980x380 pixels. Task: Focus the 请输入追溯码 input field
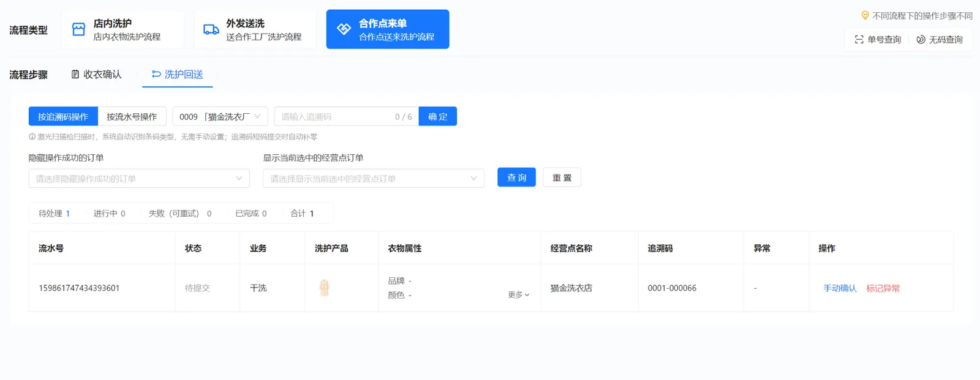pos(346,116)
